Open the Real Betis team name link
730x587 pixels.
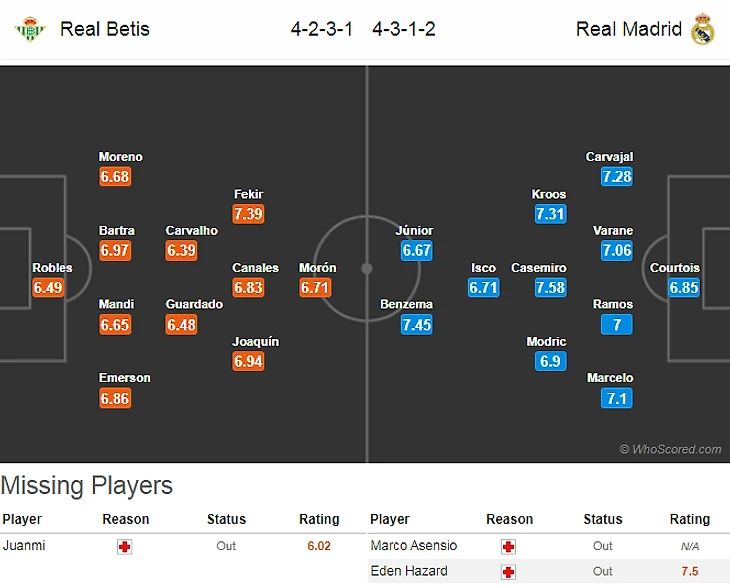(x=104, y=29)
